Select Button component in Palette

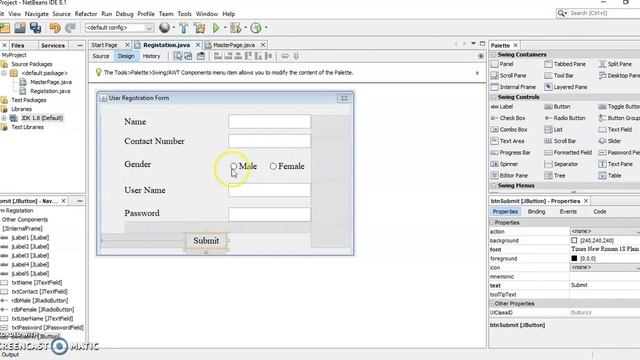pyautogui.click(x=557, y=107)
